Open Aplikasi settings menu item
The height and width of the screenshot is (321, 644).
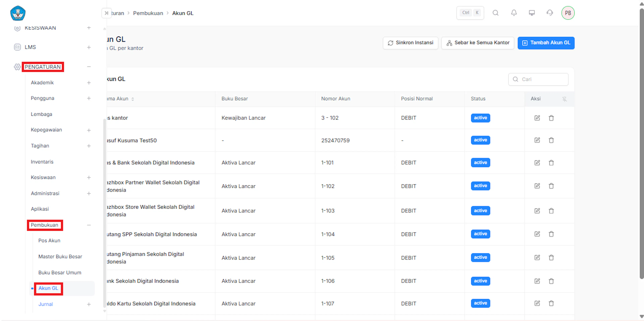[x=40, y=209]
